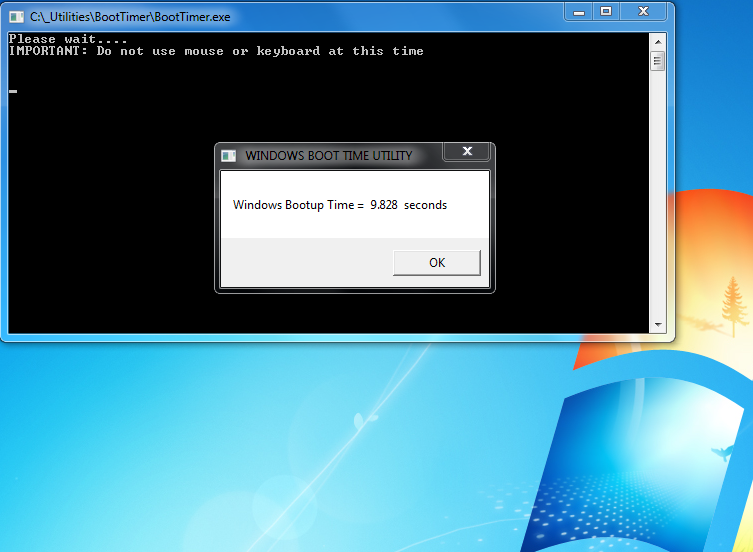Click the console icon in BootTimer.exe title bar
753x552 pixels.
[16, 17]
